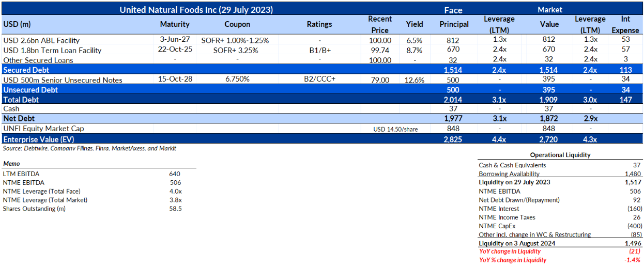Click the SOFR+ 3.25% coupon cell

[236, 50]
